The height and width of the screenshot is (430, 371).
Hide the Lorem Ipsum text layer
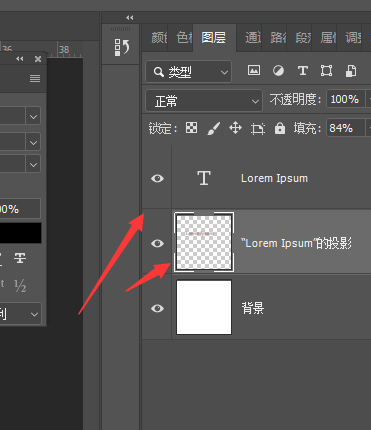coord(157,178)
